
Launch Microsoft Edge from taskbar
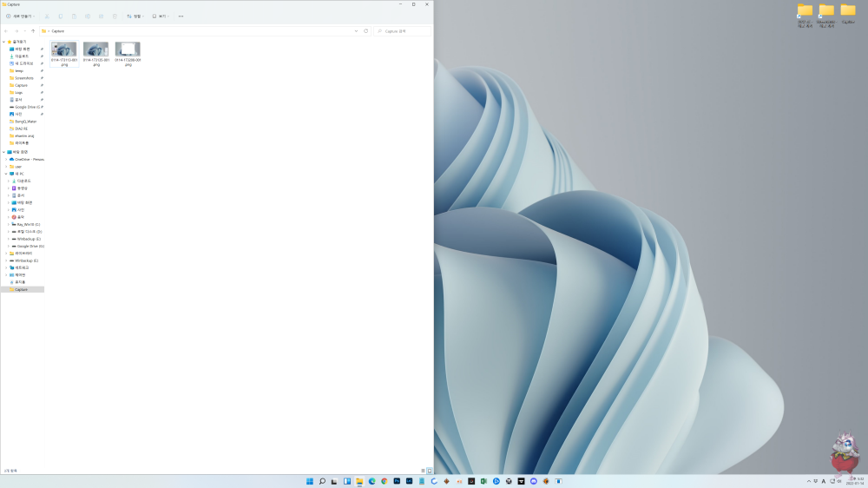pyautogui.click(x=372, y=481)
